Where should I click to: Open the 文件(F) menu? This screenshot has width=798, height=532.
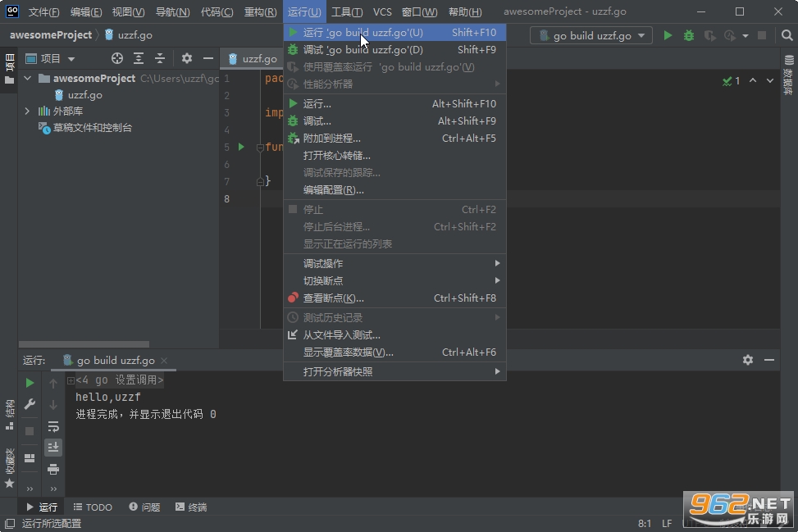coord(43,11)
